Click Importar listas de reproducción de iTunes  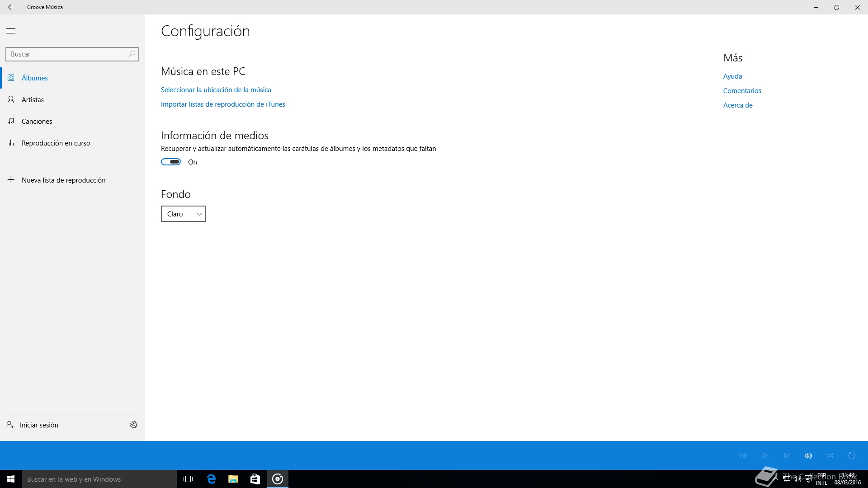click(x=223, y=104)
